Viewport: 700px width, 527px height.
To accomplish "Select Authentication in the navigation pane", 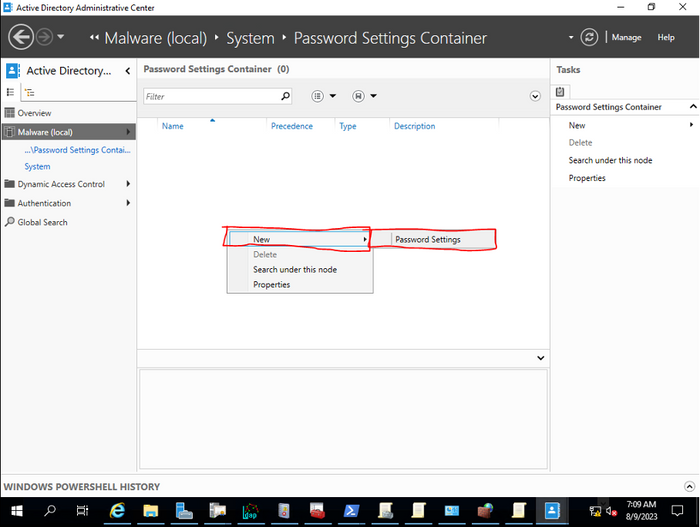I will 44,203.
